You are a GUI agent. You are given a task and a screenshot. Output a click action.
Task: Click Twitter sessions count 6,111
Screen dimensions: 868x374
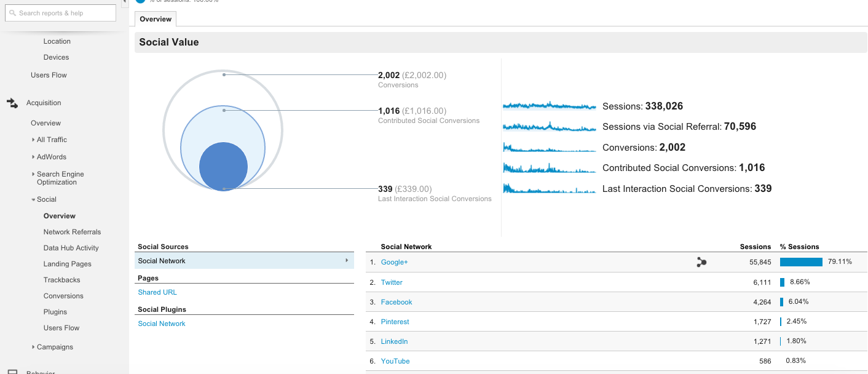coord(761,282)
